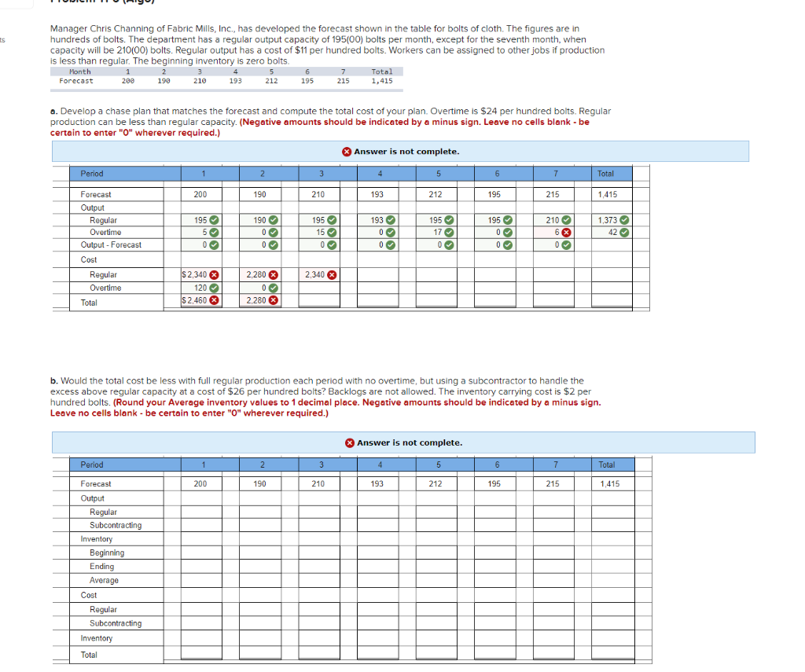
Task: Click the green checkmark beside Overtime 17 in period 5
Action: point(448,231)
